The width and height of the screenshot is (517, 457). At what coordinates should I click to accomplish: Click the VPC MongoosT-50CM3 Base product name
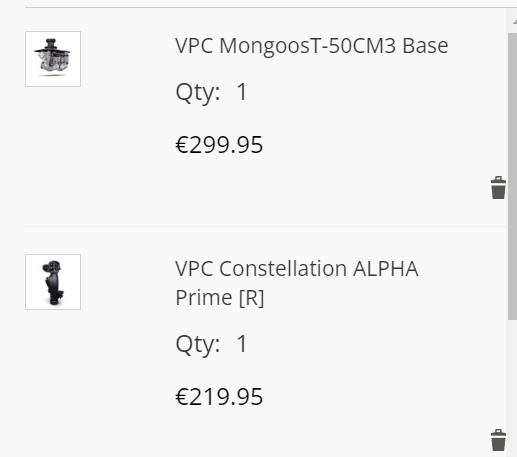[x=312, y=46]
